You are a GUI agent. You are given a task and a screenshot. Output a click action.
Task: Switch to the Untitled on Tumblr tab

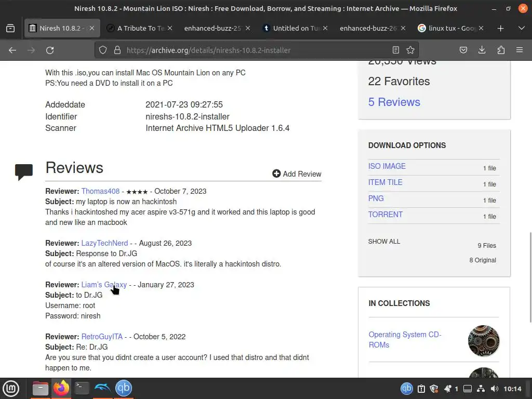[295, 28]
